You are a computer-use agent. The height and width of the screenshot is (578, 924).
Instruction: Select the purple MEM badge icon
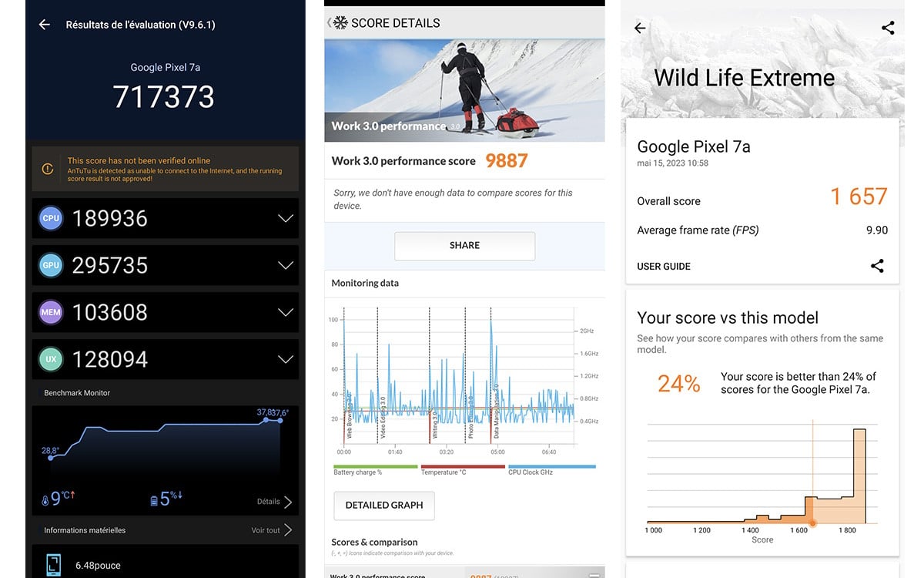pos(51,312)
